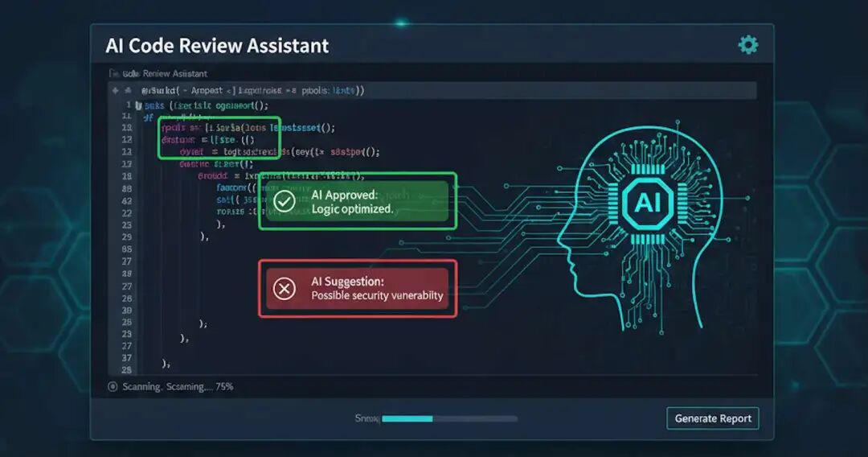Click line number 1 in the gutter
This screenshot has height=457, width=868.
[129, 105]
